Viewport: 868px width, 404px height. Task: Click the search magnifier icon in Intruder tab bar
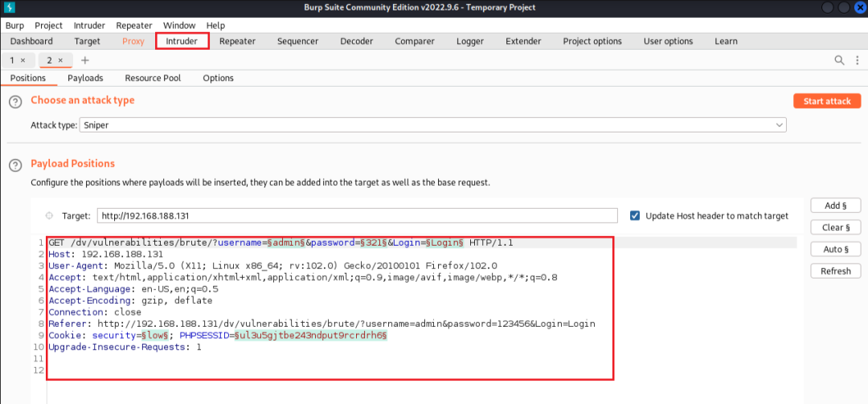839,60
